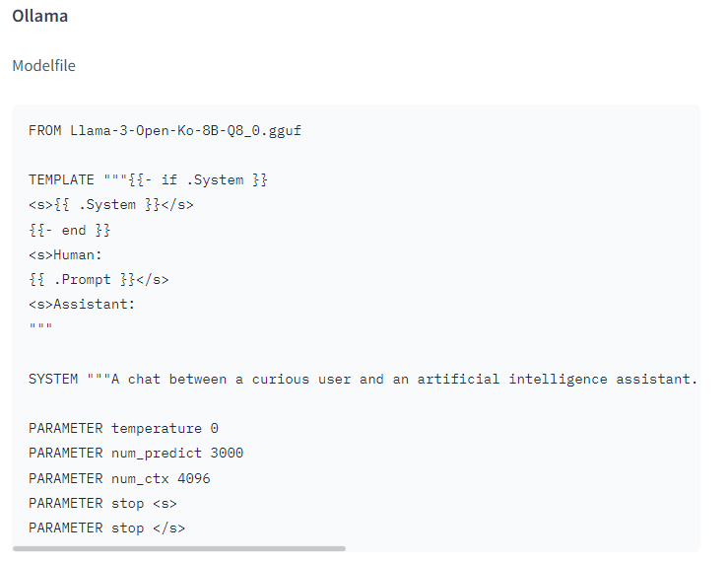Click the PARAMETER num_predict 3000 line
The image size is (728, 563).
(x=136, y=453)
